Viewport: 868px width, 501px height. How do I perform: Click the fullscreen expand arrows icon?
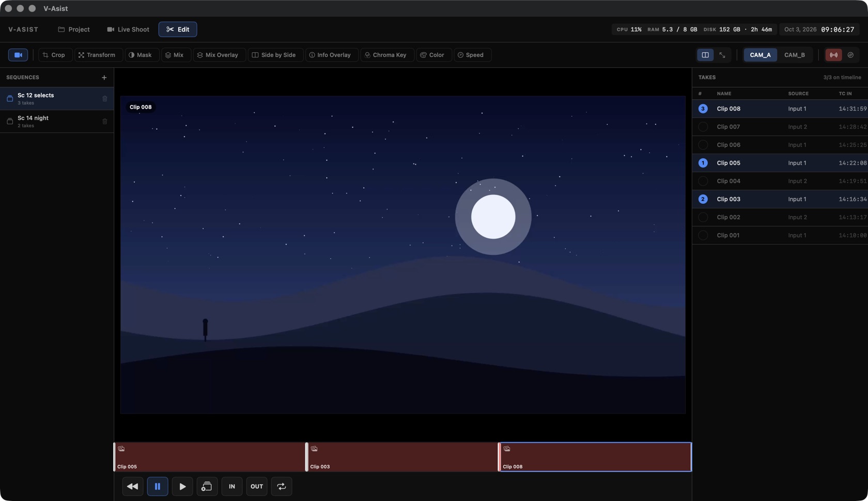pyautogui.click(x=722, y=55)
